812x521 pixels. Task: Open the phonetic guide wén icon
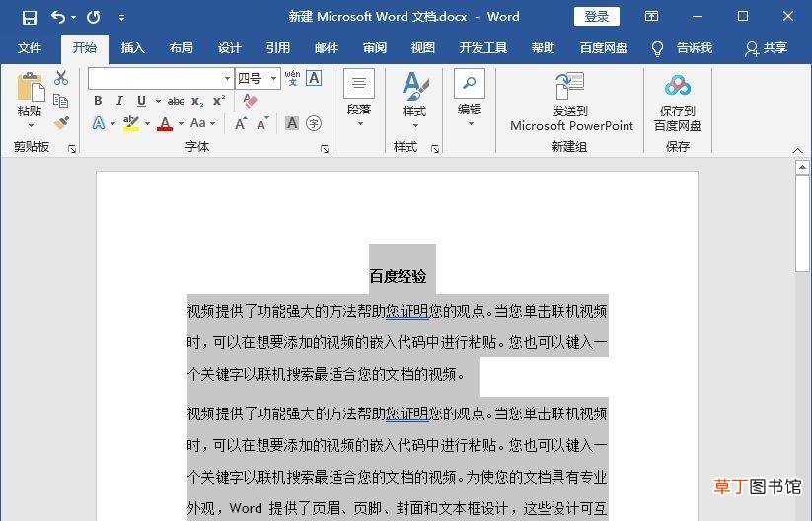(292, 78)
